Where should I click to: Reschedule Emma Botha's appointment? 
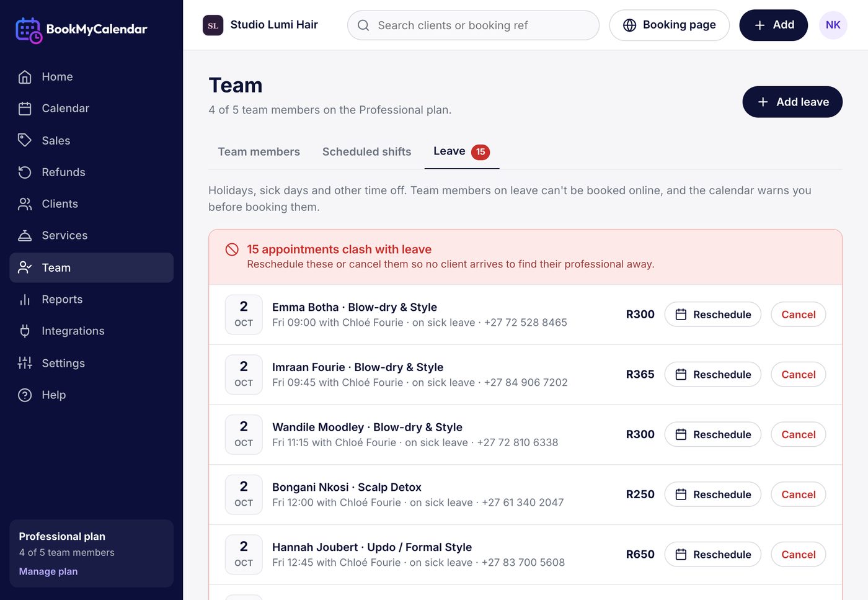click(x=712, y=315)
